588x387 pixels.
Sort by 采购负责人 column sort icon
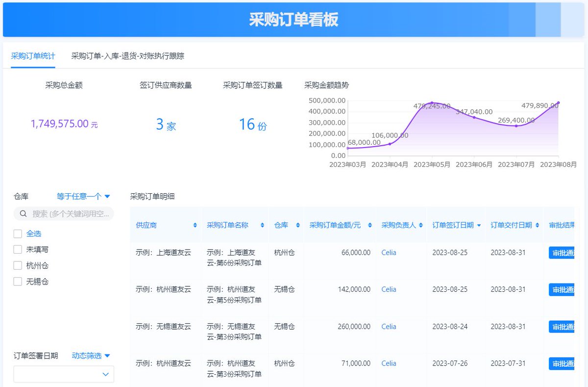(421, 225)
